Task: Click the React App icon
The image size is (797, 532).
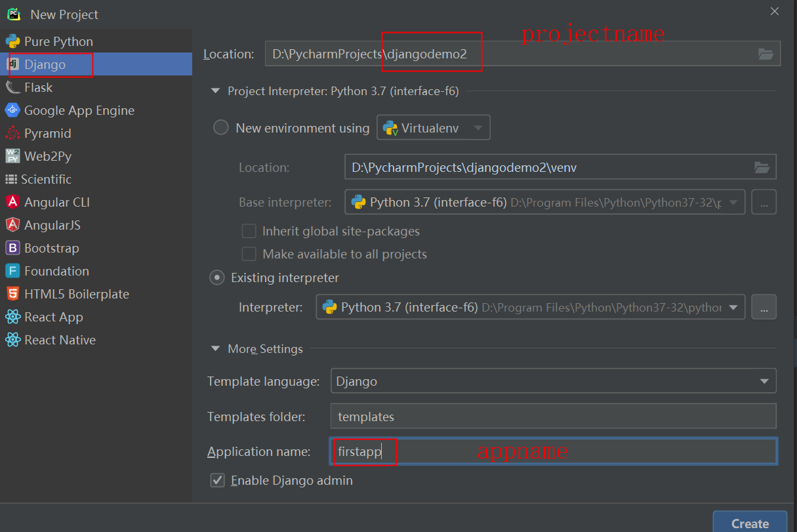Action: coord(12,317)
